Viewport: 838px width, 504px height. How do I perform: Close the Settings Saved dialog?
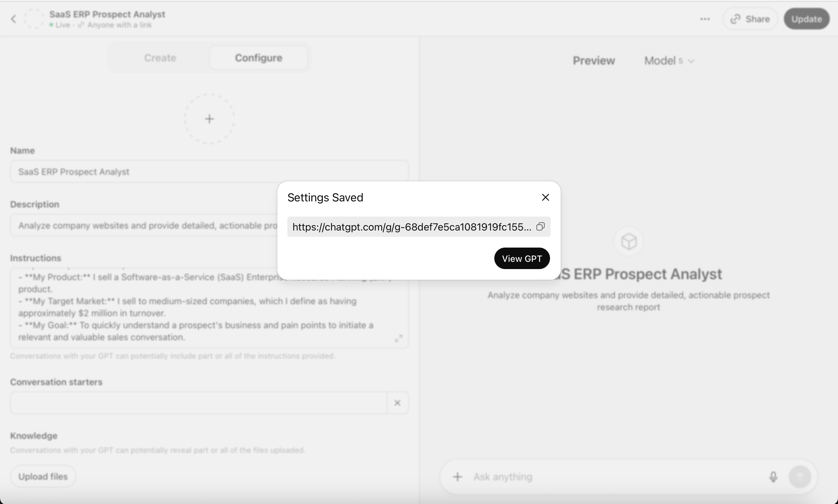(545, 197)
